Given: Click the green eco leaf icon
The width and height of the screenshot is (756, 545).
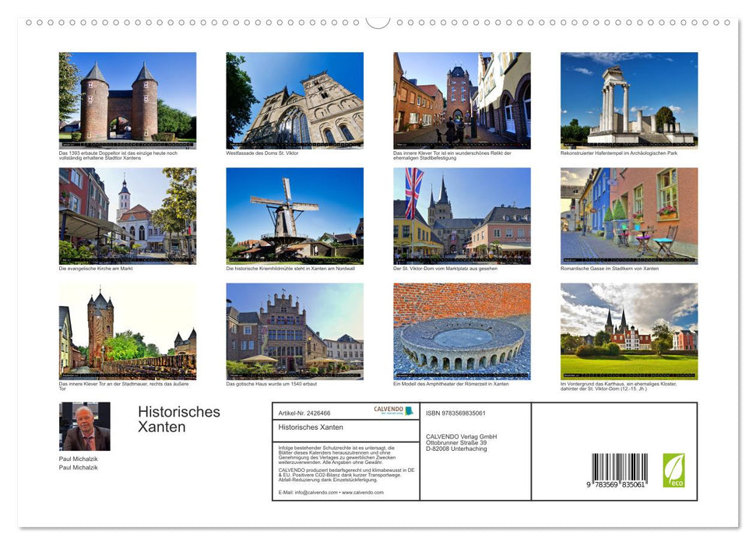Looking at the screenshot, I should coord(673,470).
